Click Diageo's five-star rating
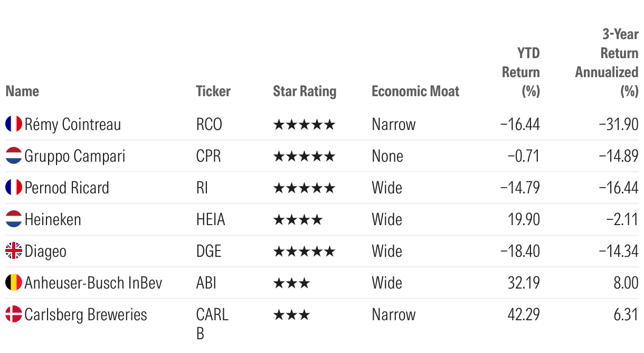The width and height of the screenshot is (644, 353). 304,251
